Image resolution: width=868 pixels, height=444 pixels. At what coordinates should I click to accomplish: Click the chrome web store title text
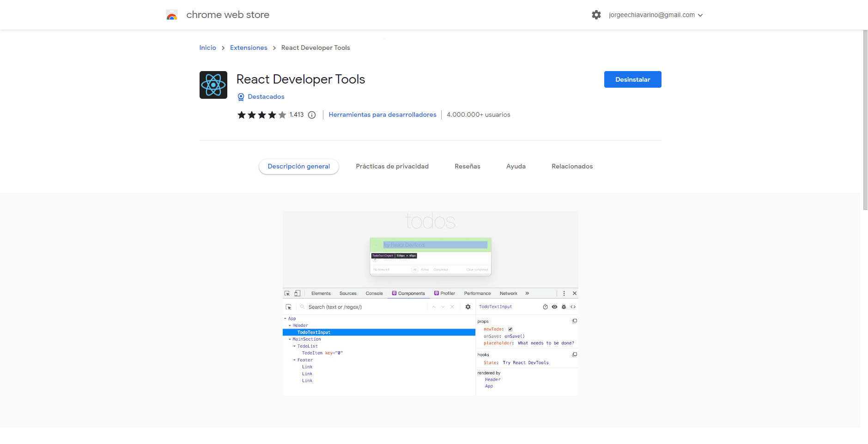[x=228, y=15]
